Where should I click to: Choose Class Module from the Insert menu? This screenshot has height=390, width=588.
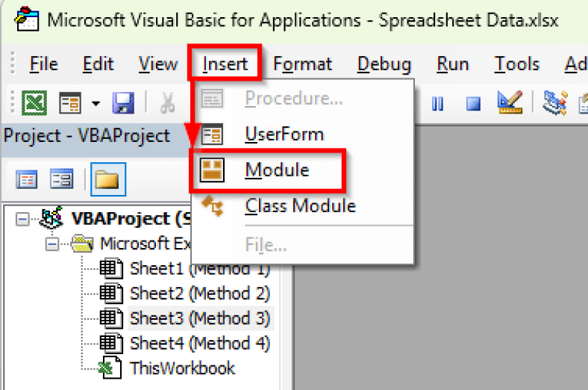[302, 205]
